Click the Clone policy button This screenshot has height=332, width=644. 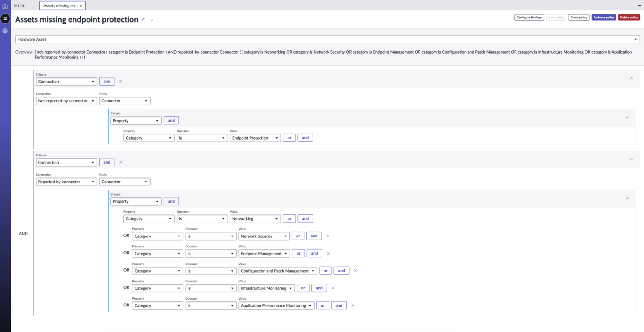578,18
